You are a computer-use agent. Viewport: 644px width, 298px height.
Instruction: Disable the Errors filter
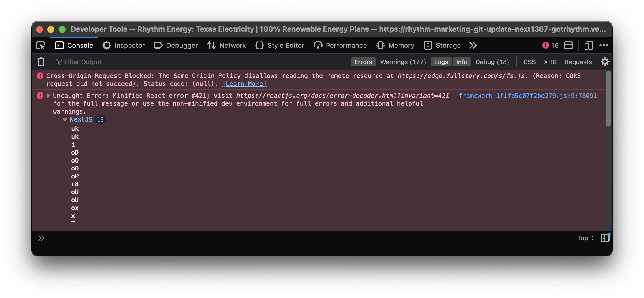tap(363, 62)
